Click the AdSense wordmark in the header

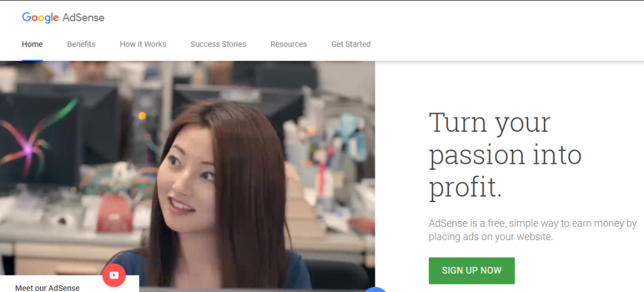click(x=84, y=18)
